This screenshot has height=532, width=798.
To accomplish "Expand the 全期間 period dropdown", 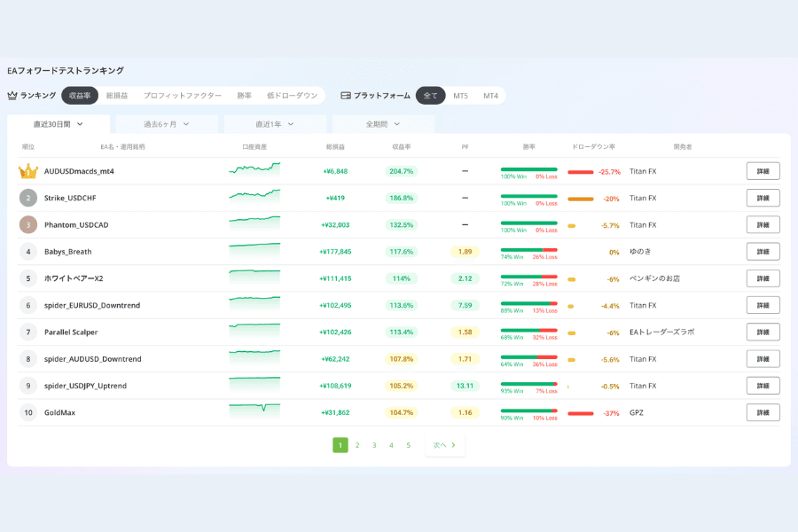I will pos(383,124).
